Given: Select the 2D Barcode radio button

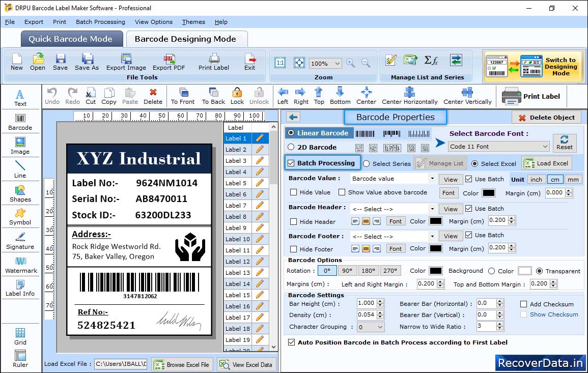Looking at the screenshot, I should pos(291,147).
